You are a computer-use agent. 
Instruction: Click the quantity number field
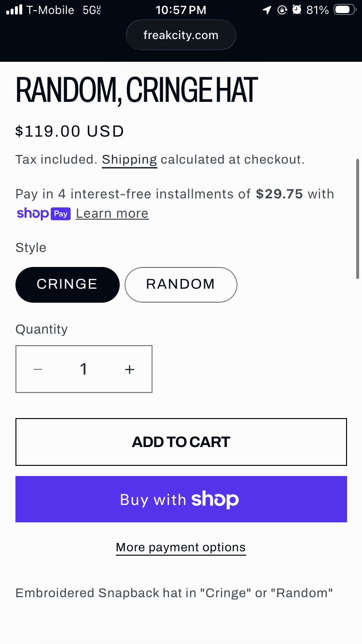[x=84, y=369]
